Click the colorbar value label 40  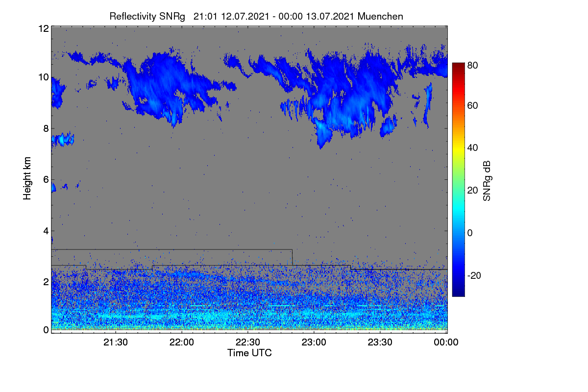point(473,148)
